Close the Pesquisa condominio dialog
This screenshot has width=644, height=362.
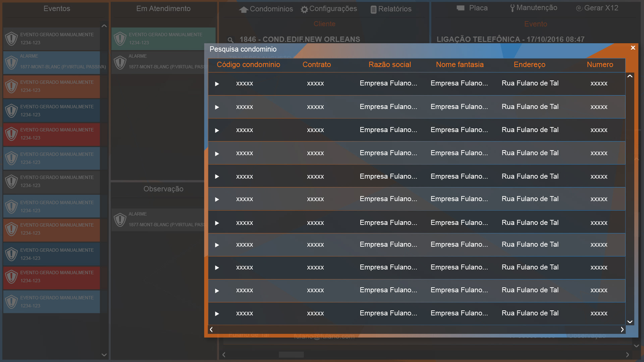633,48
